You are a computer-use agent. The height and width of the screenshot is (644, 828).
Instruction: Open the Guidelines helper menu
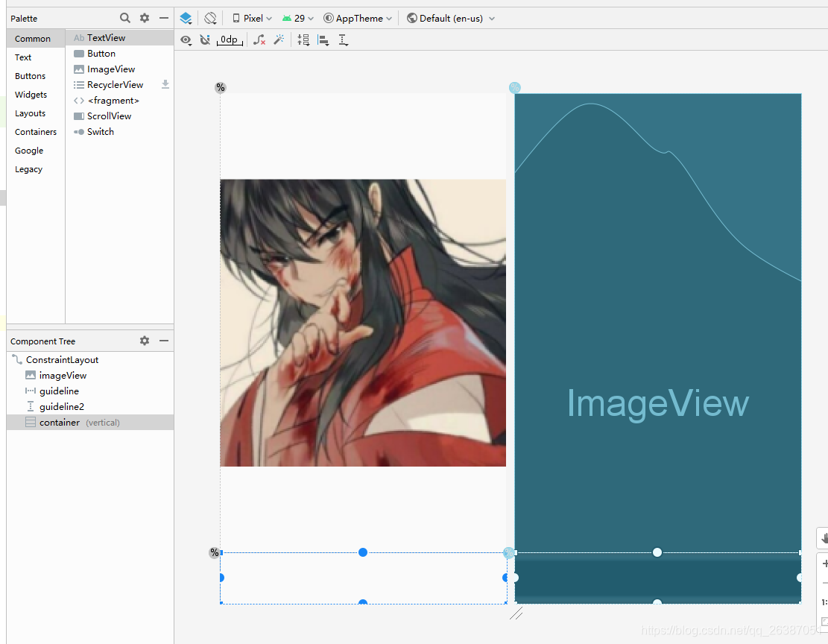click(x=344, y=40)
